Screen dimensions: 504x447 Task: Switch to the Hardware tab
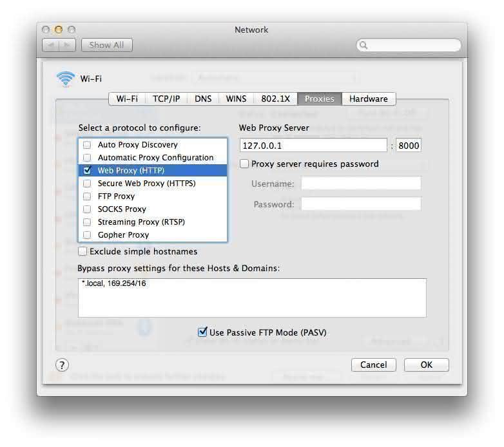(x=368, y=99)
